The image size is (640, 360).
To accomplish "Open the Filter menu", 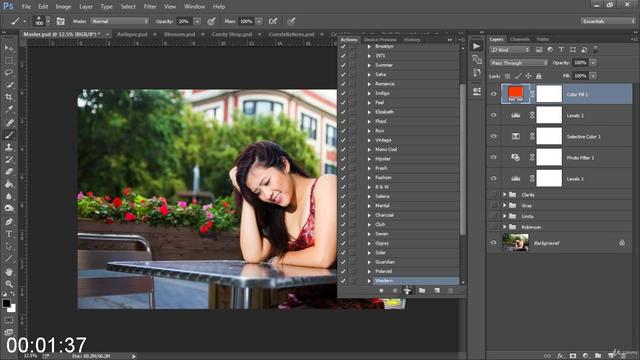I will click(150, 7).
